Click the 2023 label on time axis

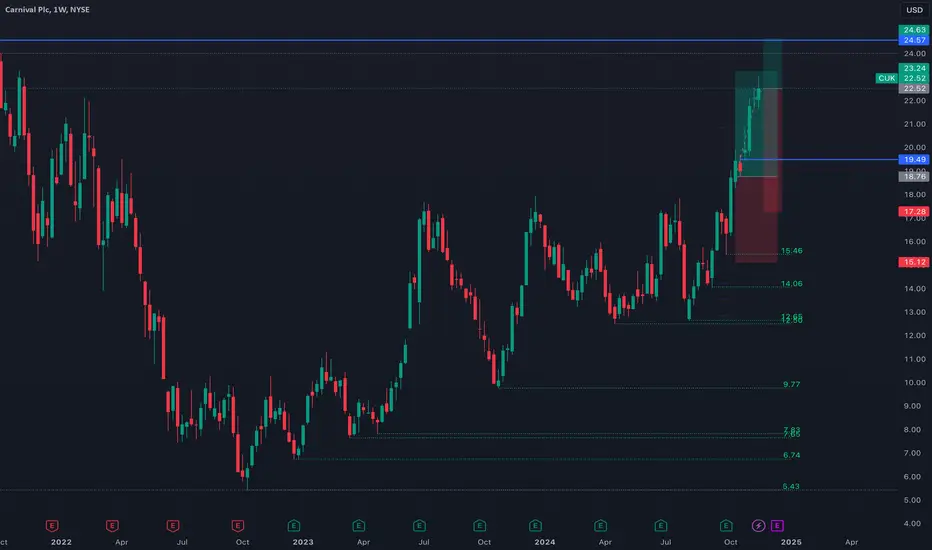303,542
